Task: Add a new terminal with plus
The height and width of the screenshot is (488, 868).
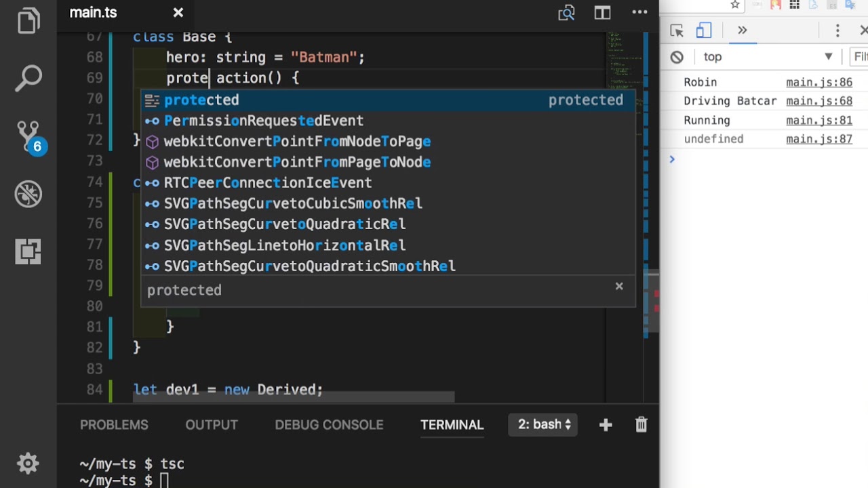Action: point(606,425)
